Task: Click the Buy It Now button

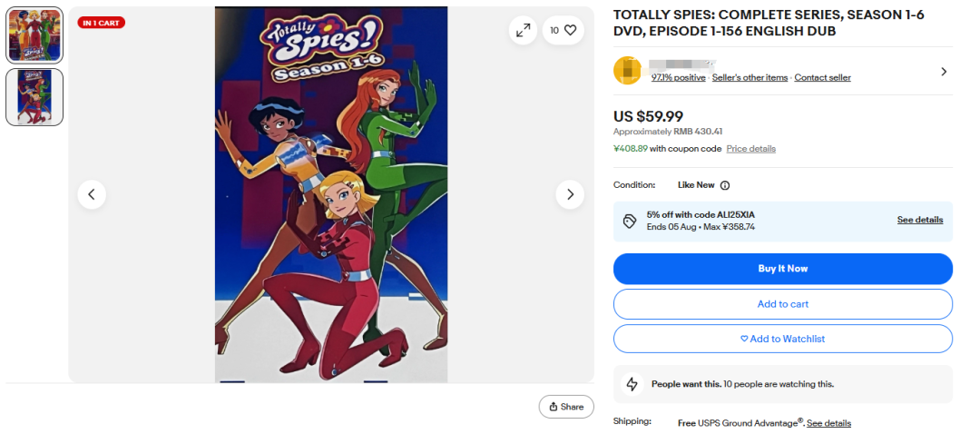Action: click(x=782, y=269)
